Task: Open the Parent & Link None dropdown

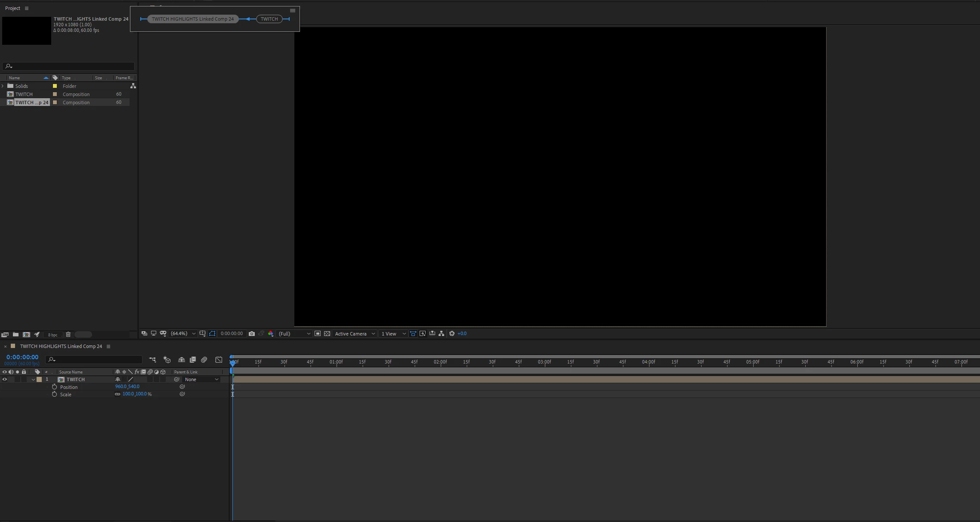Action: point(201,379)
